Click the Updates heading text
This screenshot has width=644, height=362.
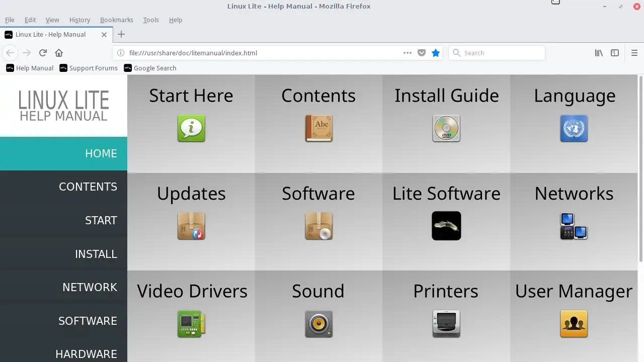pos(191,194)
